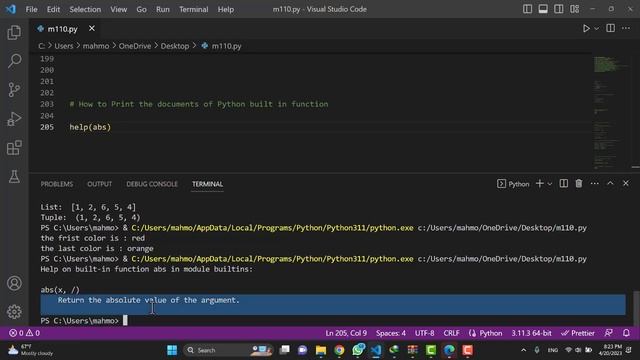Select interpreter 3.11.3 64-bit
Viewport: 640px width, 360px height.
click(x=531, y=333)
